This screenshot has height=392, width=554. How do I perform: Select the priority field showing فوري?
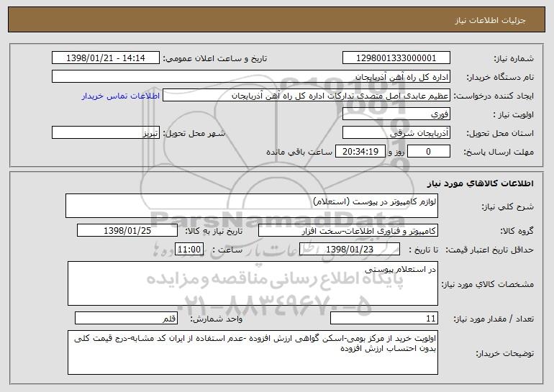coord(396,114)
